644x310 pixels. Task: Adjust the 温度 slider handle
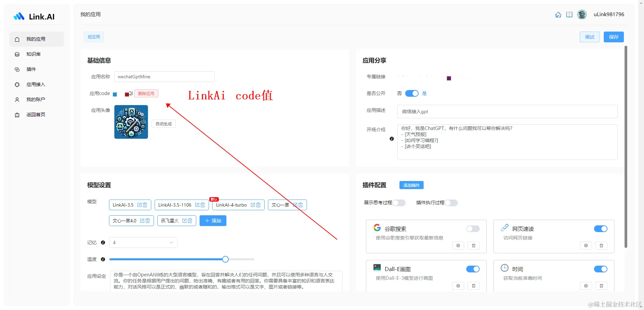(225, 259)
